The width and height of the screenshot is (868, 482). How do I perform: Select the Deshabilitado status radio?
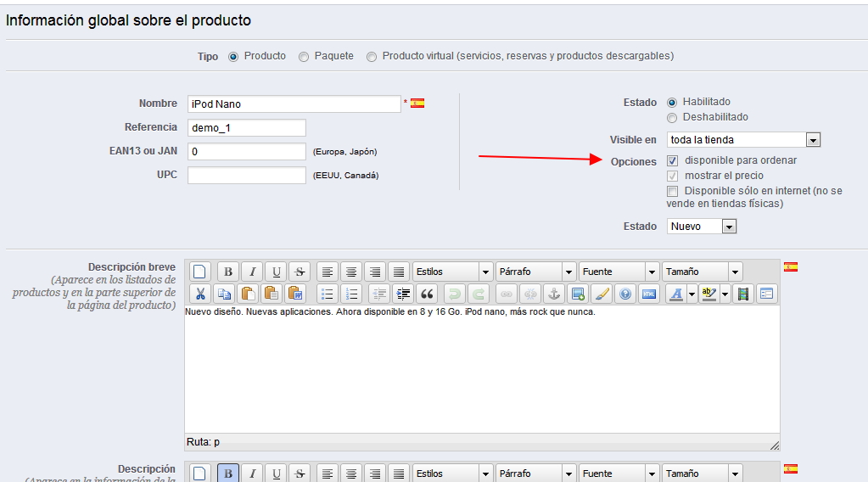[x=672, y=117]
